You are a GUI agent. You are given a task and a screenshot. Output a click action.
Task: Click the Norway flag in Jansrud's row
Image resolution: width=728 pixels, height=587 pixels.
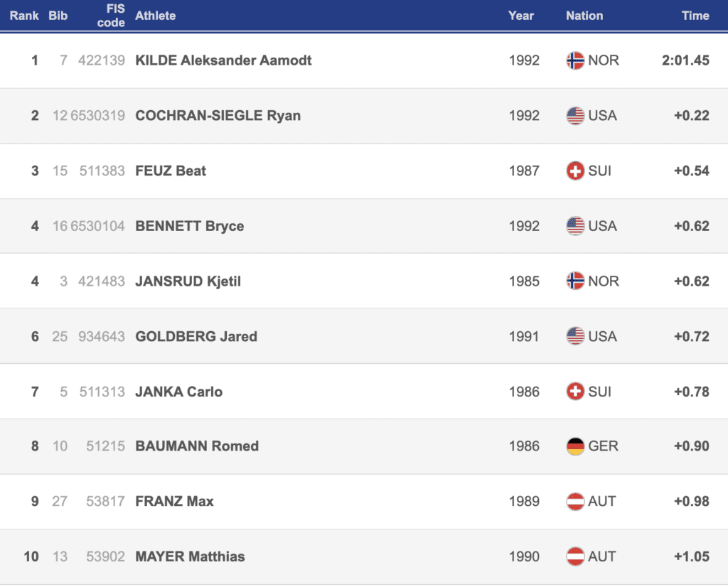(575, 281)
